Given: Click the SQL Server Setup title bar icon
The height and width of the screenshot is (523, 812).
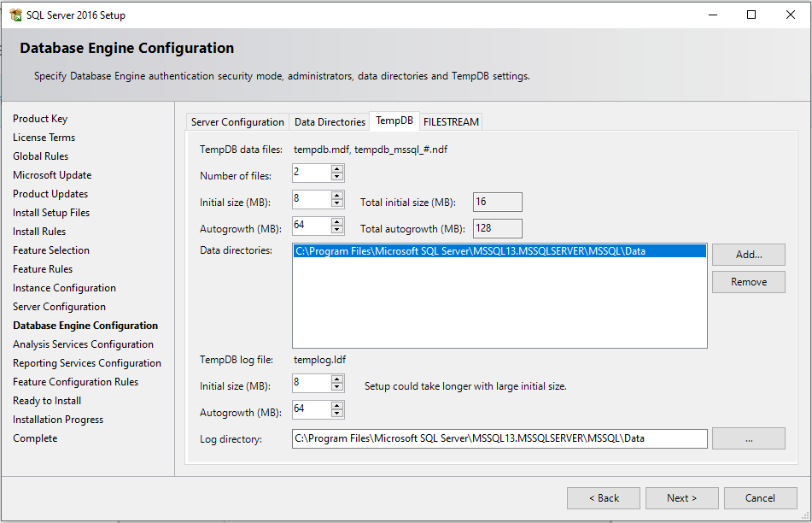Looking at the screenshot, I should point(15,15).
